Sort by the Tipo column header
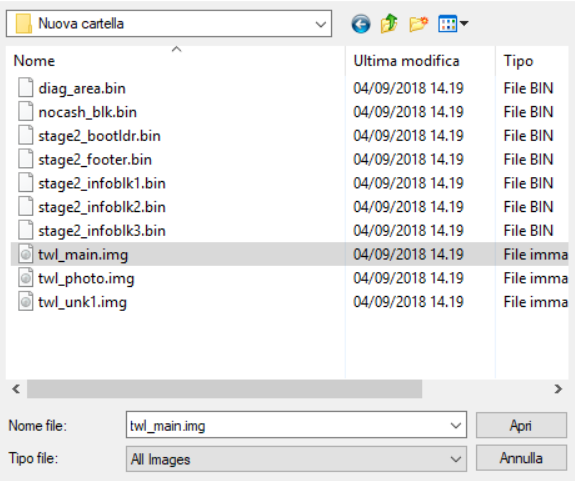The width and height of the screenshot is (575, 481). [532, 61]
